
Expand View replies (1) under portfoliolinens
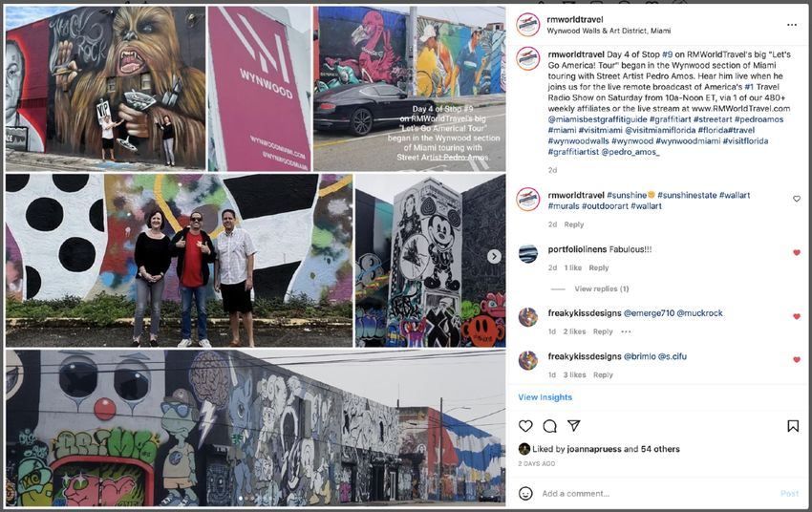click(x=601, y=288)
